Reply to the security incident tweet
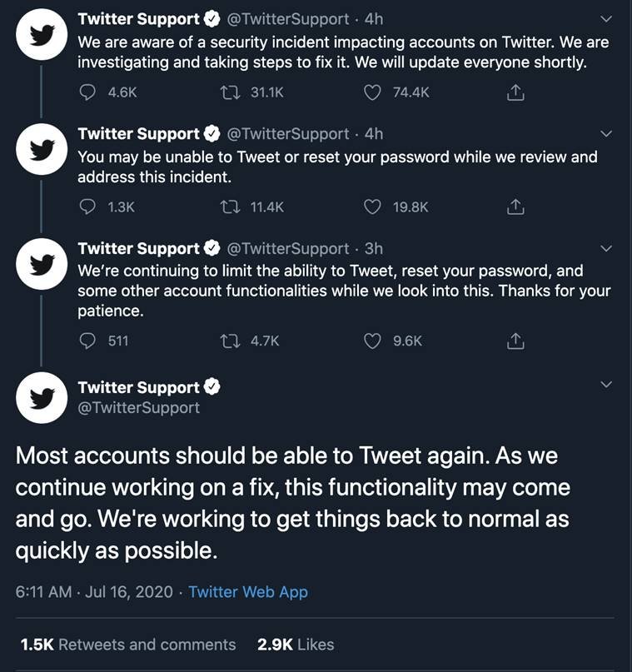The height and width of the screenshot is (672, 632). coord(87,92)
